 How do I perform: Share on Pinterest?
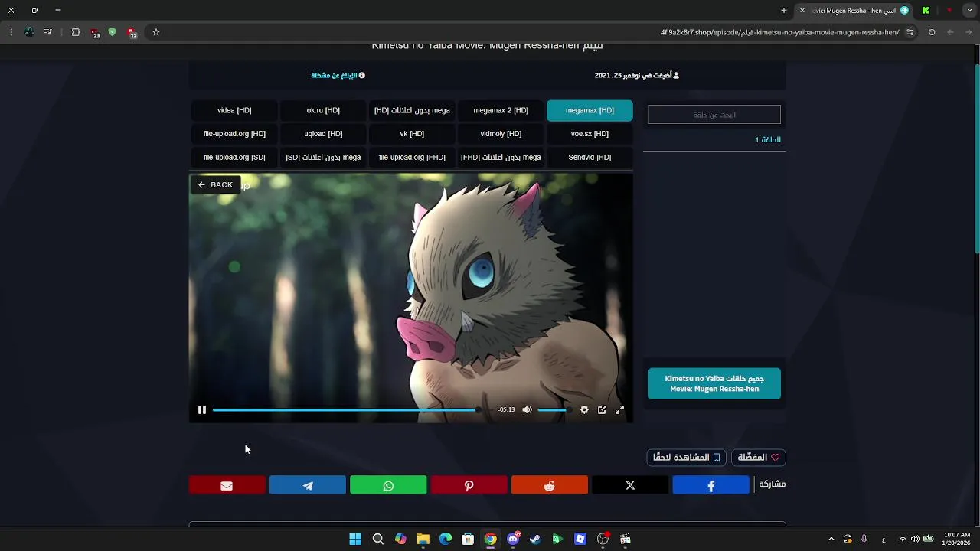click(x=469, y=485)
